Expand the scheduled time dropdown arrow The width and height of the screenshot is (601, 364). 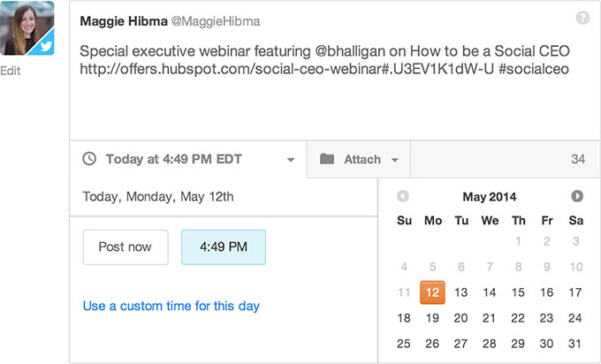[x=291, y=160]
